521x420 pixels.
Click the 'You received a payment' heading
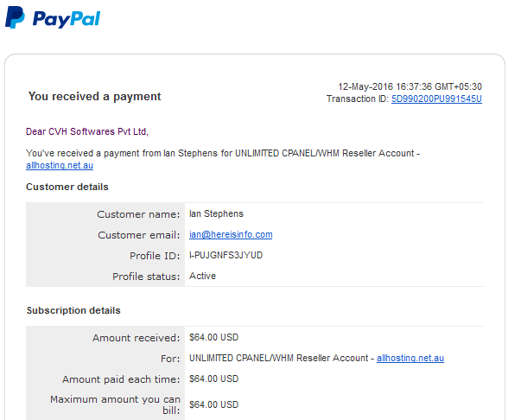coord(94,97)
